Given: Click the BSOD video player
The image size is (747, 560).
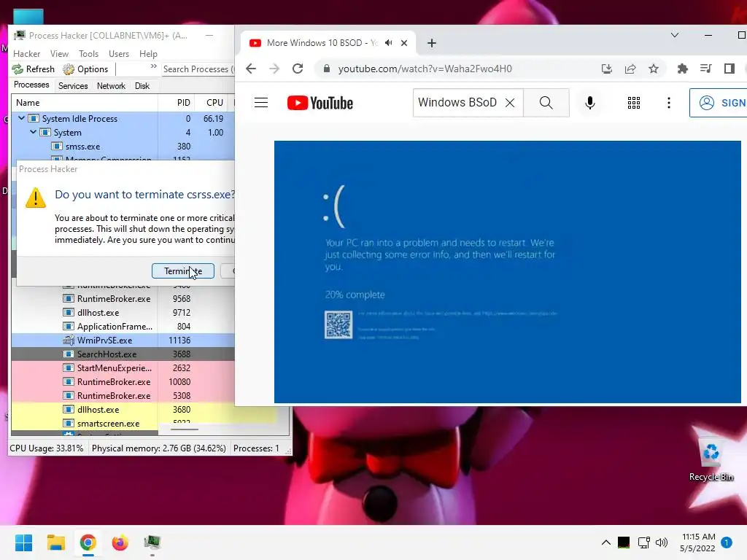Looking at the screenshot, I should [508, 272].
